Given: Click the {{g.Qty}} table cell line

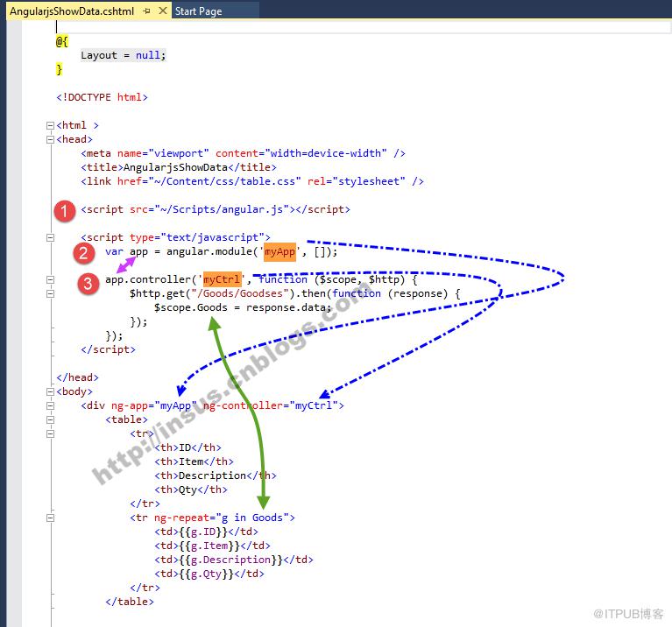Looking at the screenshot, I should pyautogui.click(x=209, y=574).
